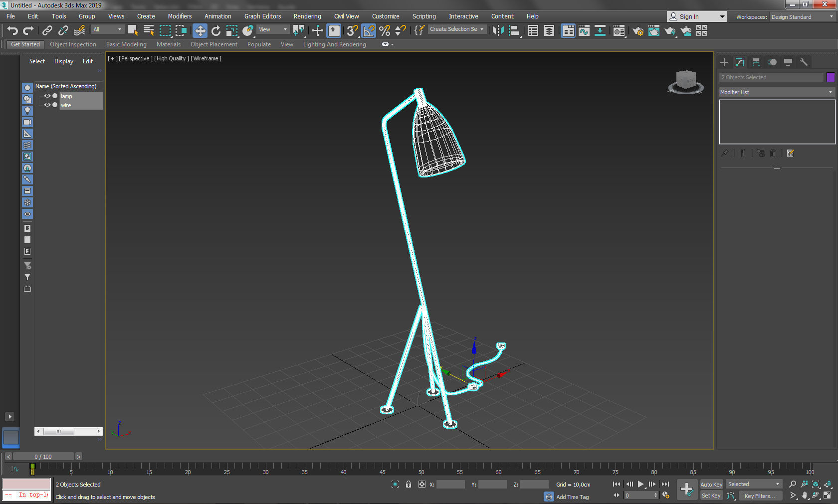Image resolution: width=838 pixels, height=504 pixels.
Task: Open Select by Name dialog
Action: tap(149, 31)
